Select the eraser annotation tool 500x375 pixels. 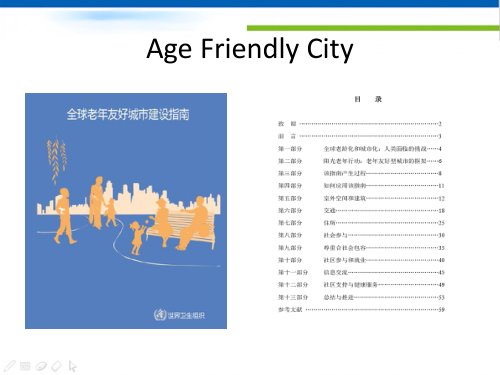57,366
